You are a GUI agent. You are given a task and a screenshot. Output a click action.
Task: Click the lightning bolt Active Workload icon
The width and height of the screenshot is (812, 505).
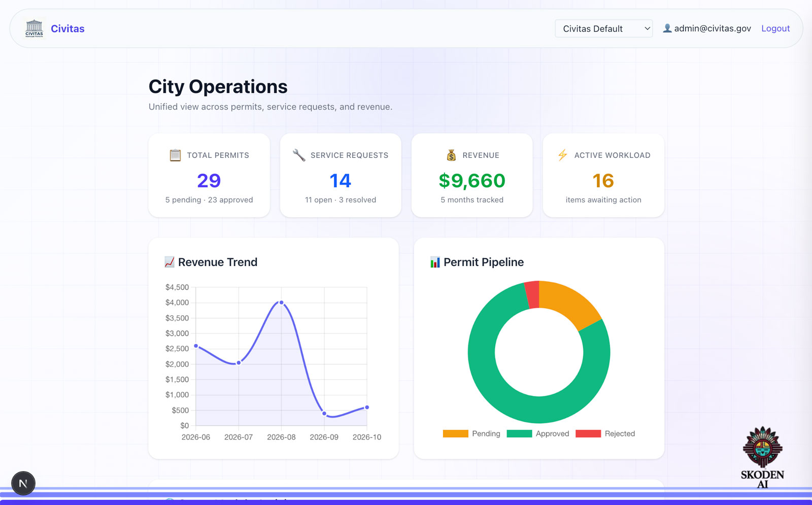pyautogui.click(x=562, y=155)
